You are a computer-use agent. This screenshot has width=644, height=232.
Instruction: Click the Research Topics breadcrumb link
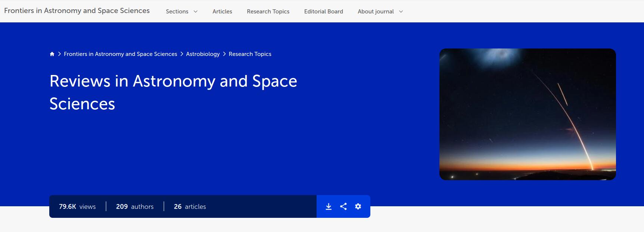(250, 54)
